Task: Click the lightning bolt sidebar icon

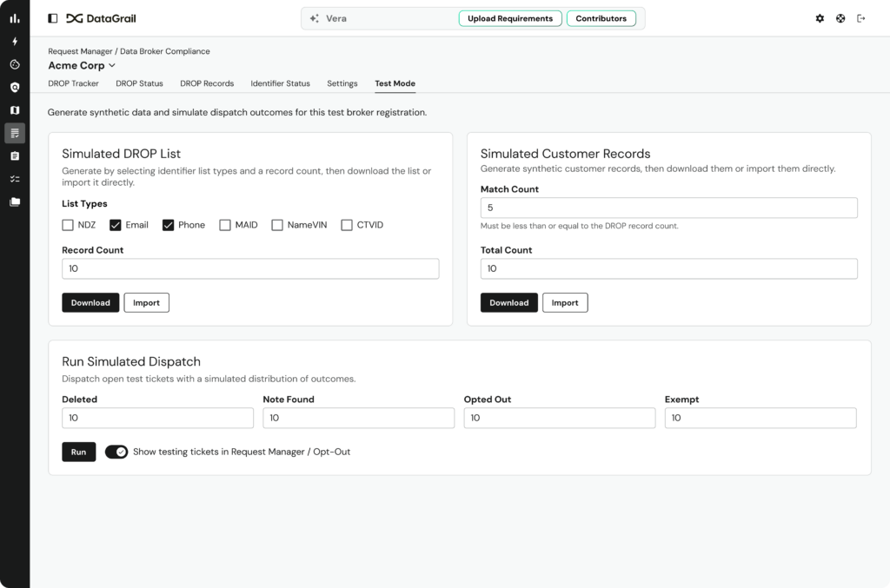Action: point(15,42)
